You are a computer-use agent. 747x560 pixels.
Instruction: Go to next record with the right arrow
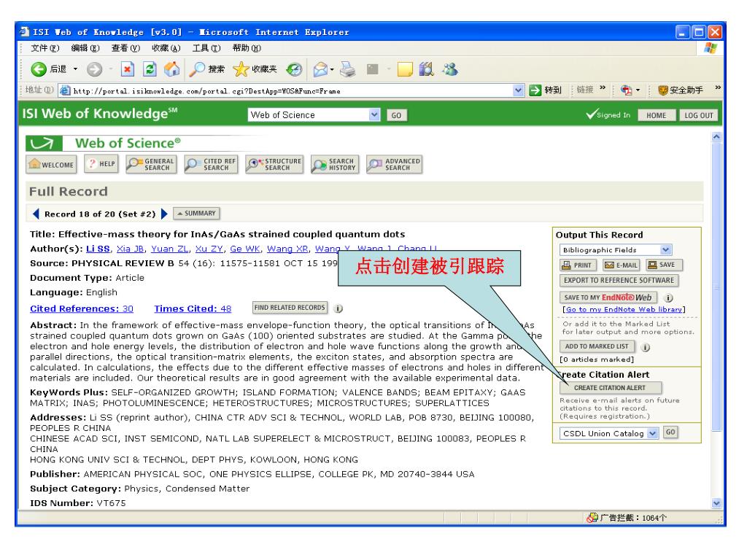(164, 214)
